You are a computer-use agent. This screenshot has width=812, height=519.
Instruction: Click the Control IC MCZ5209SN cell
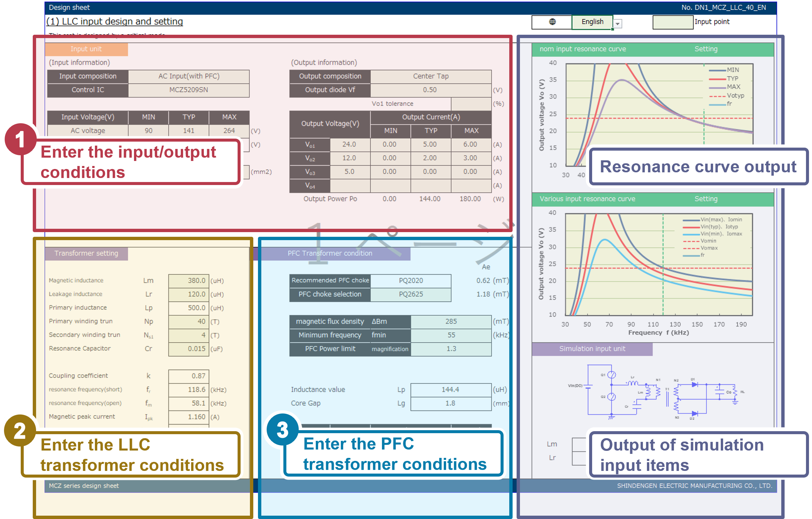tap(188, 90)
